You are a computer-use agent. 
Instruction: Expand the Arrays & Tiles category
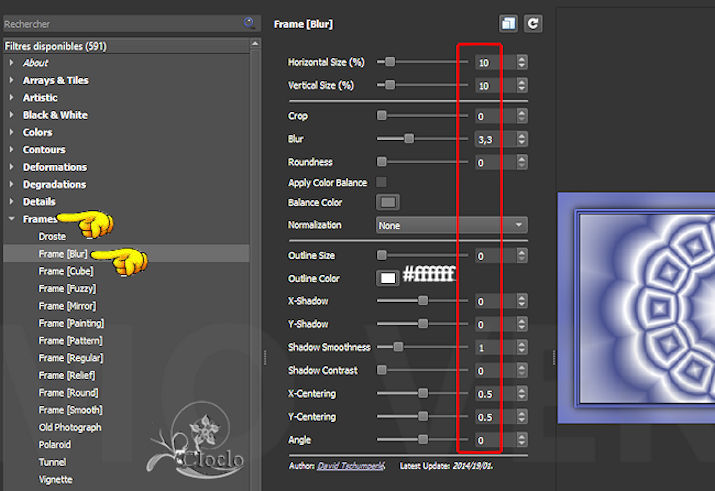12,80
